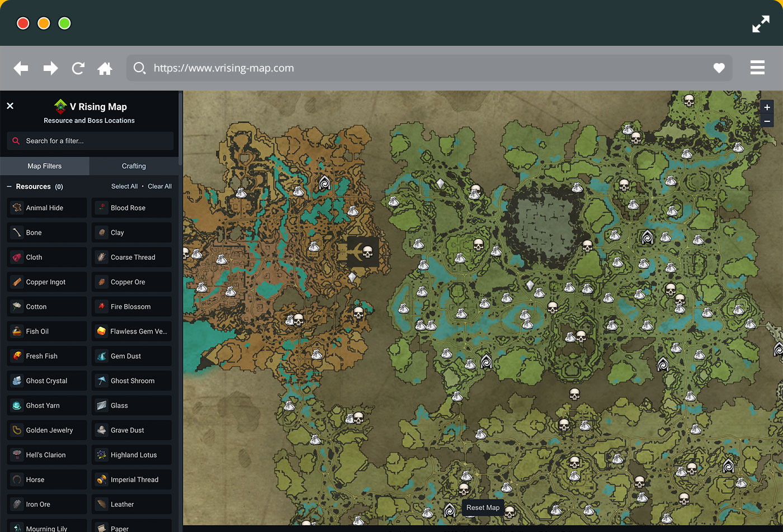Show Cloth locations on the map
Viewport: 783px width, 532px height.
(47, 257)
